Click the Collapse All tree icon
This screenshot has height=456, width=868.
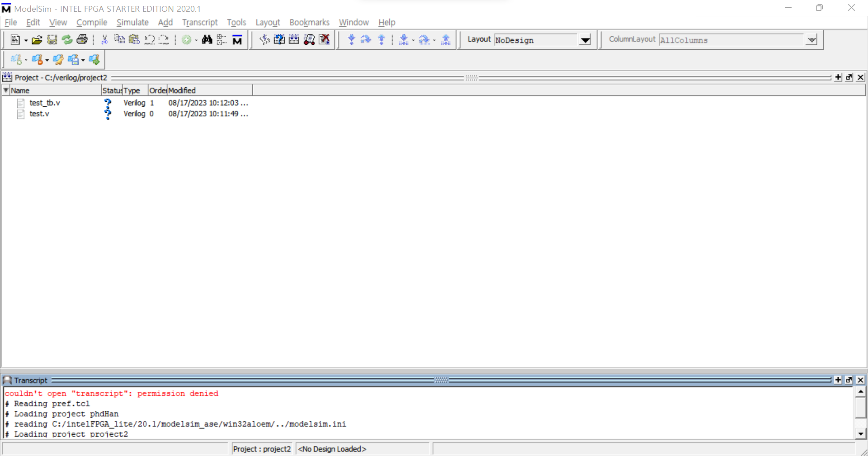[222, 40]
